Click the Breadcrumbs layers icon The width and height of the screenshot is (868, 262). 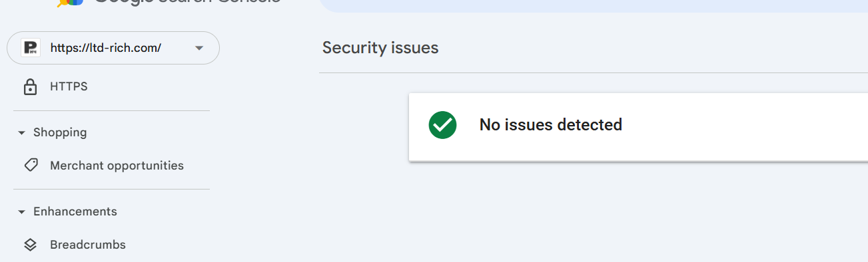pos(30,245)
